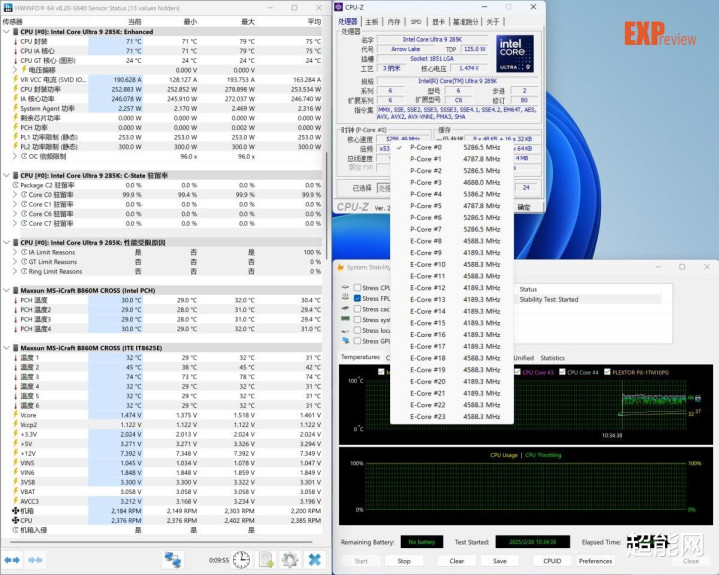Click HWiNFO blue X close-sensors icon
The width and height of the screenshot is (719, 575).
click(x=315, y=560)
